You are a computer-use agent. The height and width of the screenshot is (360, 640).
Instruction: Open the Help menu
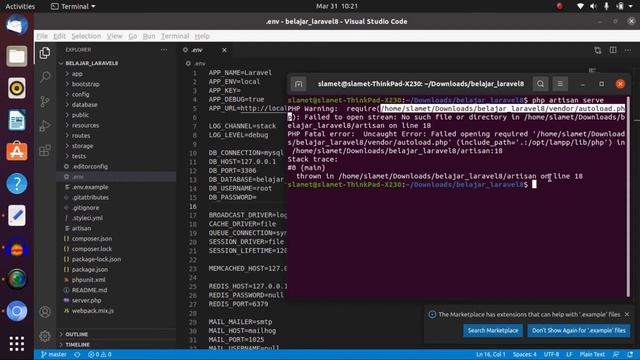(x=202, y=36)
